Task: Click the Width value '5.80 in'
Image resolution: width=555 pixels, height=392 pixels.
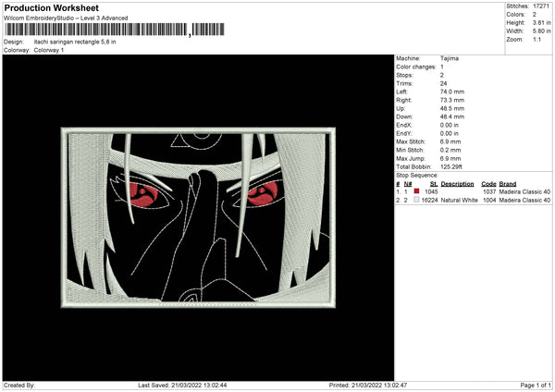Action: [542, 31]
